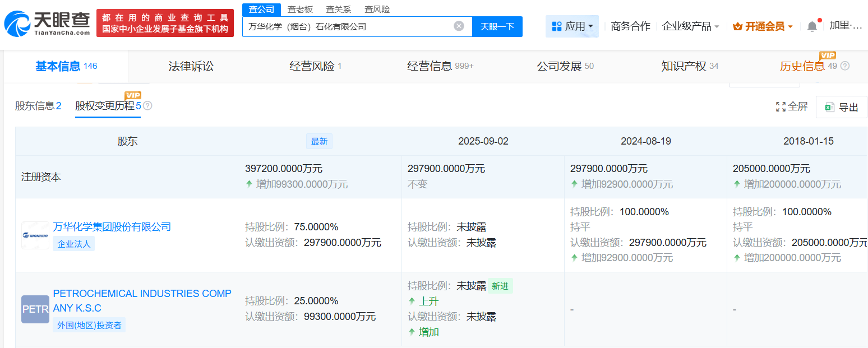Click the question mark beside 股权变更历程
Screen dimensions: 868x348
click(x=147, y=106)
